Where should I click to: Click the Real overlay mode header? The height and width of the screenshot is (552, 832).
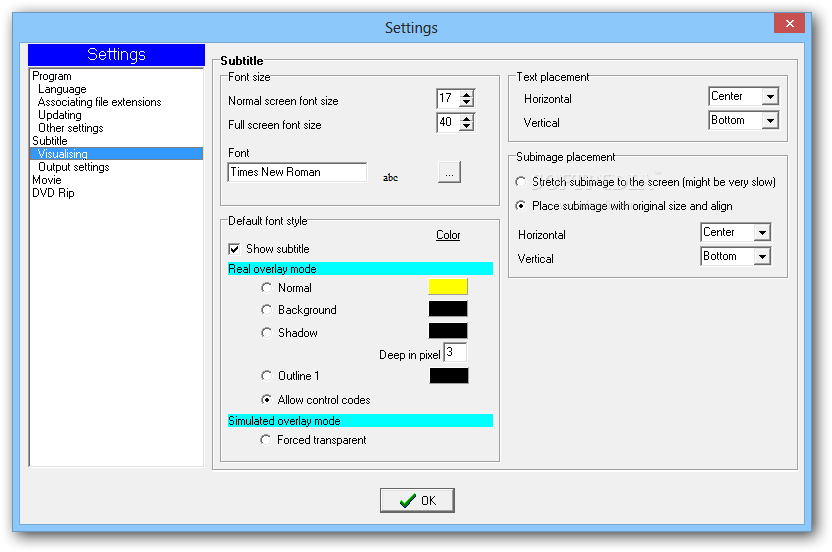coord(360,269)
